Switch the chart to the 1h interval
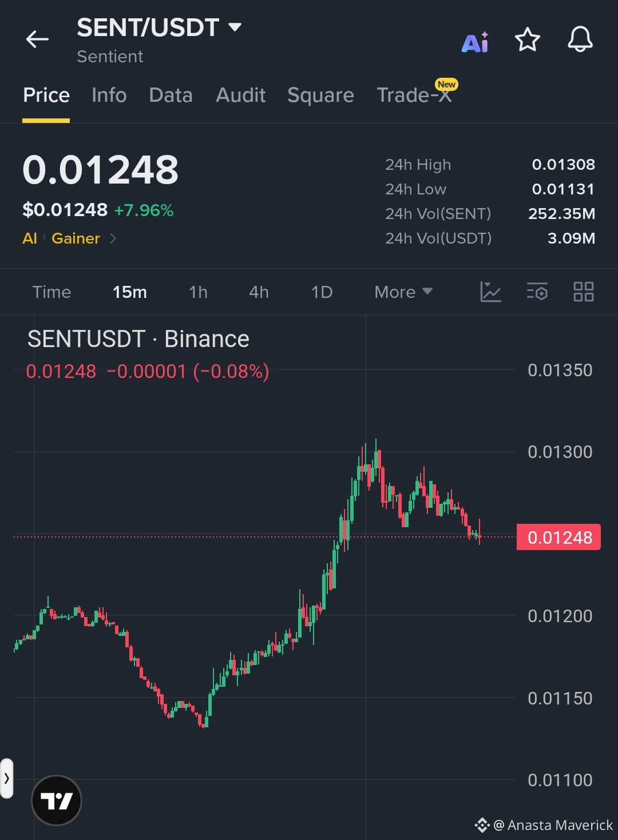The image size is (618, 840). point(198,292)
